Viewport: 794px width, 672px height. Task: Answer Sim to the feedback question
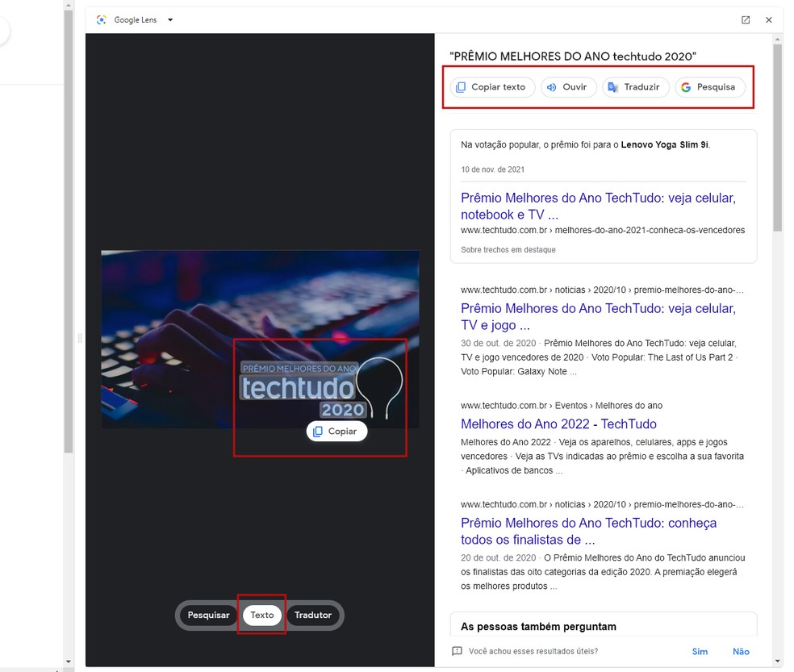pyautogui.click(x=700, y=652)
